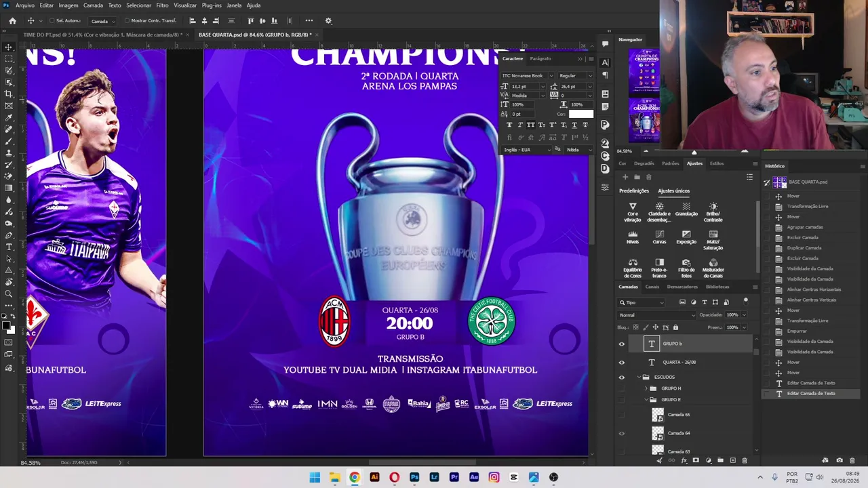Show the GRUPO H group layer
Image resolution: width=868 pixels, height=488 pixels.
coord(622,388)
